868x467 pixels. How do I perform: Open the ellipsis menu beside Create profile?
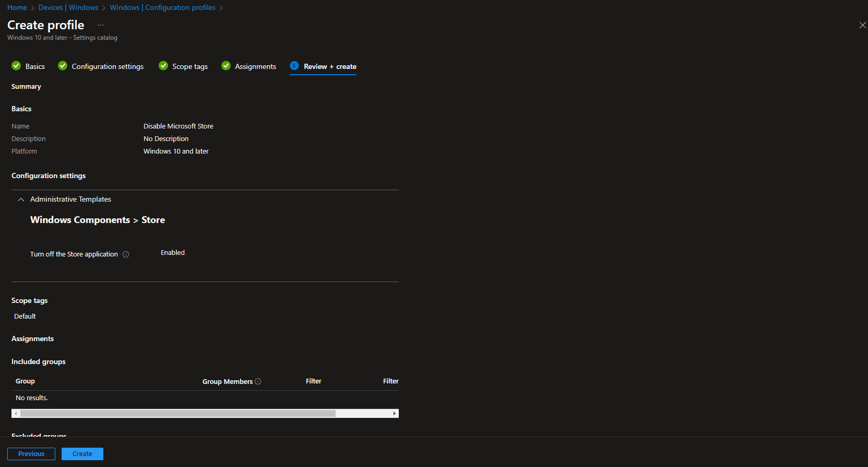click(x=101, y=25)
